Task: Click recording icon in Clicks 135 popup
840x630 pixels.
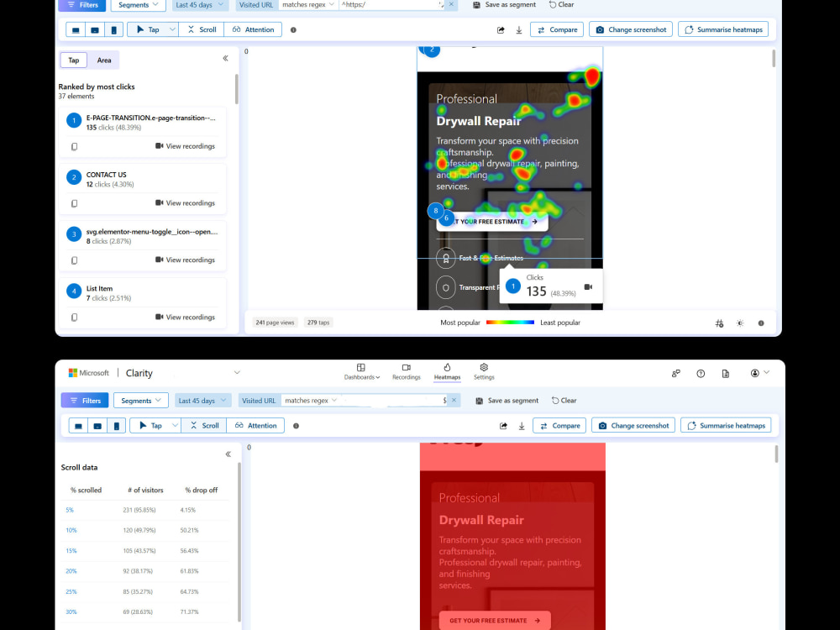Action: [x=588, y=287]
